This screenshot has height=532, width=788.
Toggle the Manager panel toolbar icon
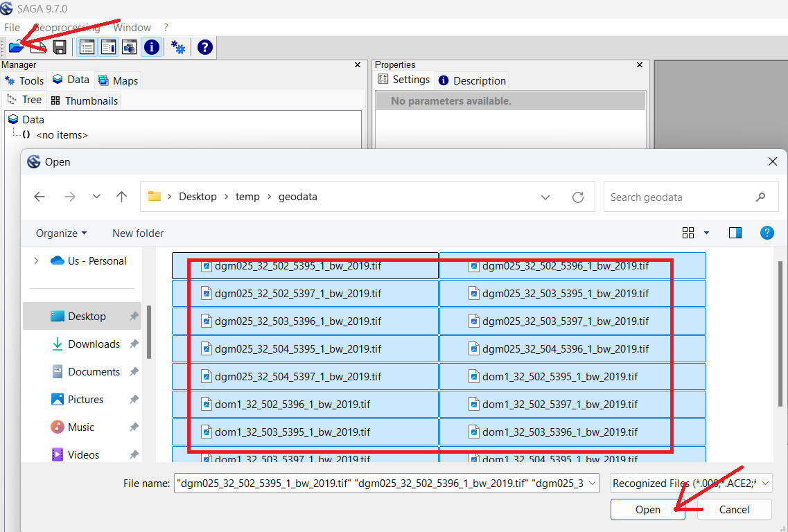pyautogui.click(x=87, y=47)
